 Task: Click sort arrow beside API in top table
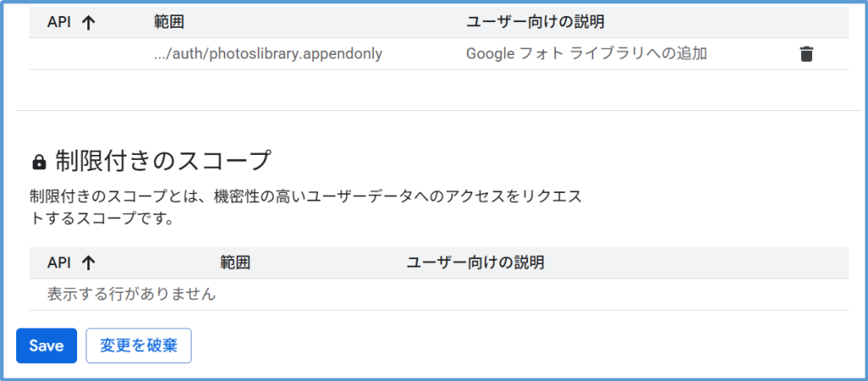(87, 22)
